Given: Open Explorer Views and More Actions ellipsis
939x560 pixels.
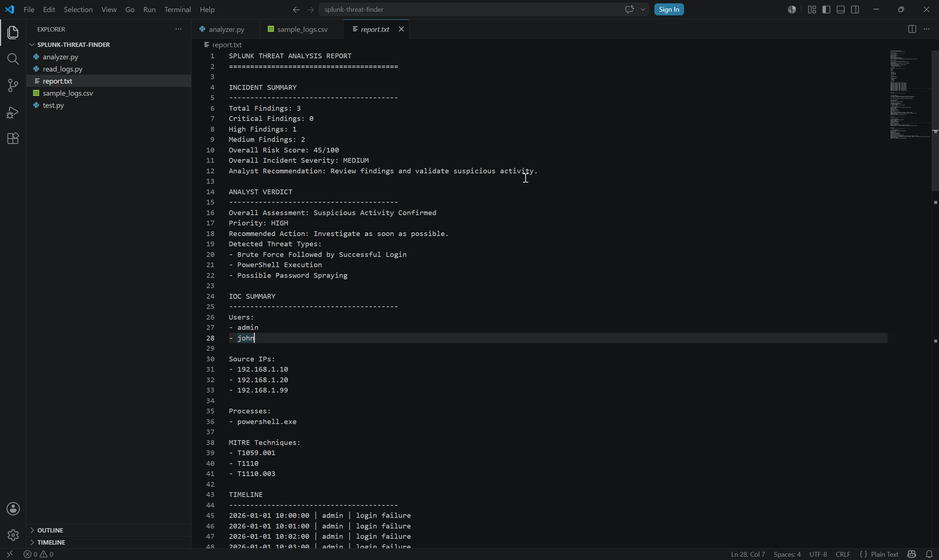Looking at the screenshot, I should pos(178,29).
